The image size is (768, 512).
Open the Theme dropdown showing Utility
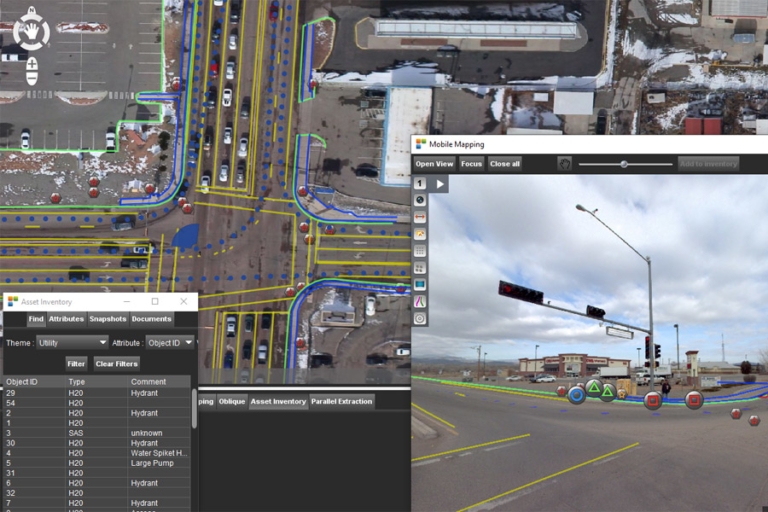point(71,342)
